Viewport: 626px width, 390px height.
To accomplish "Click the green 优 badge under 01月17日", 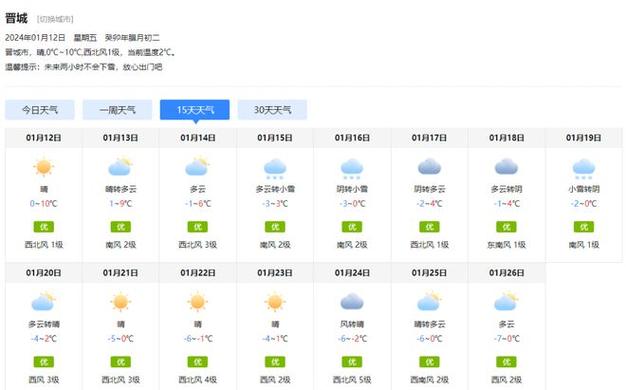I will click(x=429, y=227).
